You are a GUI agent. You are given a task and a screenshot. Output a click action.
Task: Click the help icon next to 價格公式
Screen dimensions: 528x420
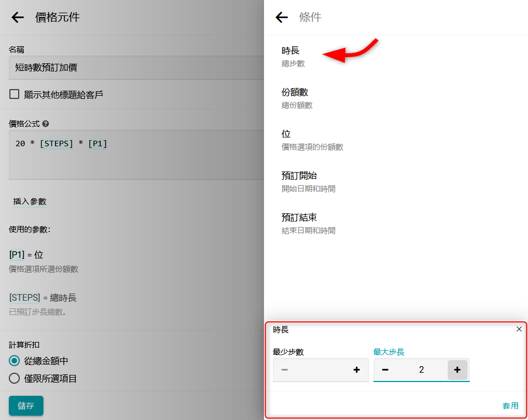click(x=46, y=124)
